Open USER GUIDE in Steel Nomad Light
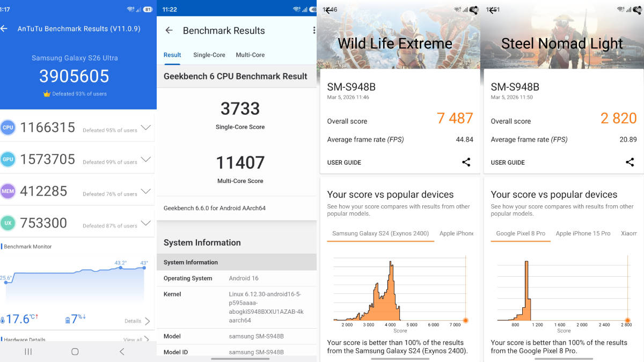This screenshot has width=644, height=362. point(508,162)
